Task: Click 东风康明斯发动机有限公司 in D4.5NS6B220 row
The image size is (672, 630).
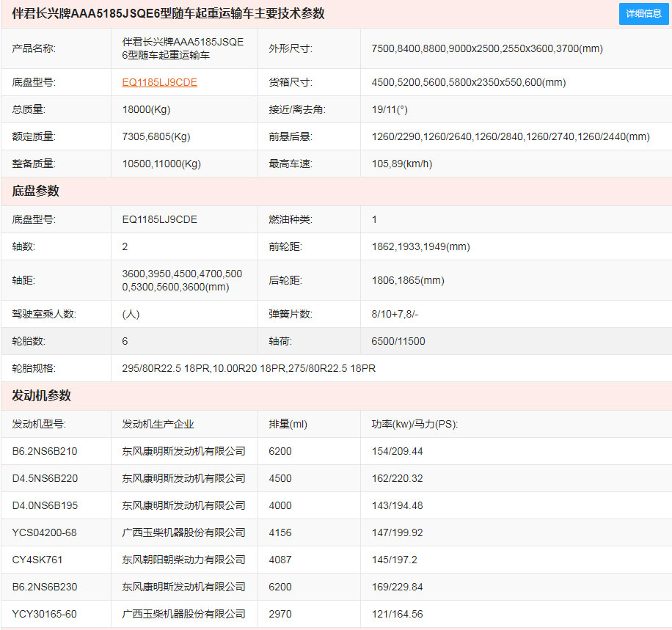Action: [183, 478]
